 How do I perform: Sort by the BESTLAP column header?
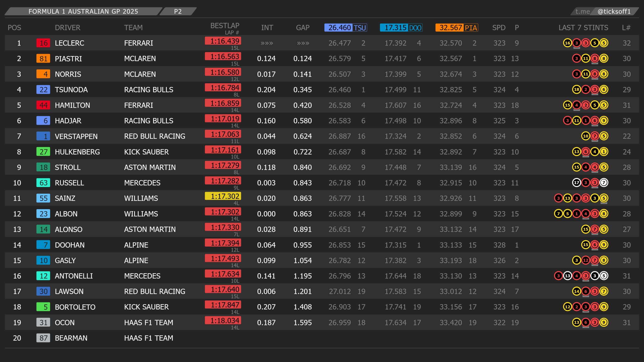point(225,26)
